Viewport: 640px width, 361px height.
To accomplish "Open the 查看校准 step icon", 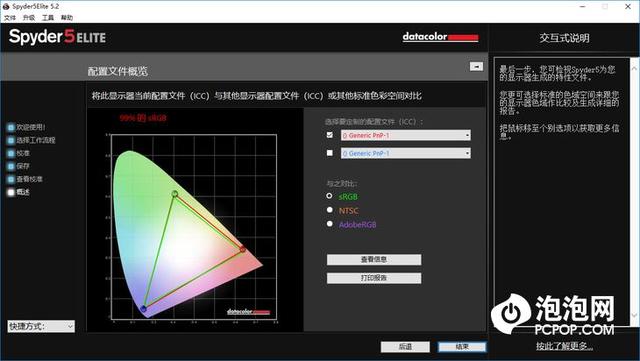I will [11, 179].
